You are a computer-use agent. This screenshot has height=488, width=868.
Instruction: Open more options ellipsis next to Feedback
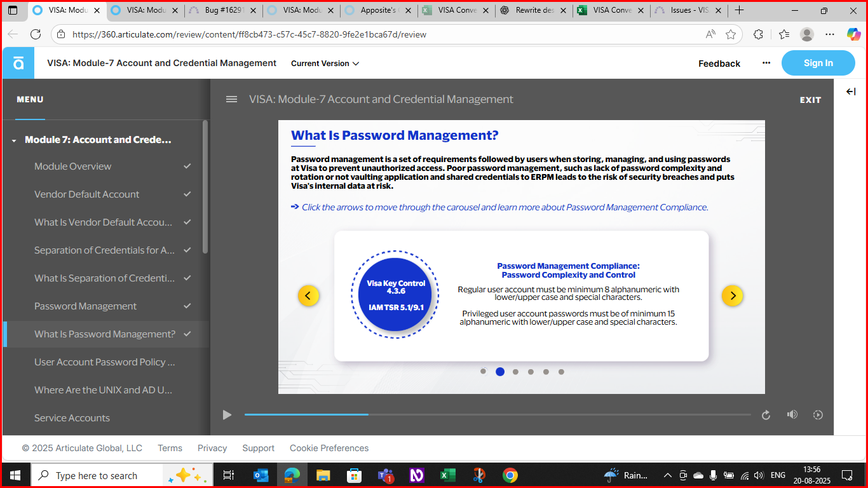click(766, 63)
